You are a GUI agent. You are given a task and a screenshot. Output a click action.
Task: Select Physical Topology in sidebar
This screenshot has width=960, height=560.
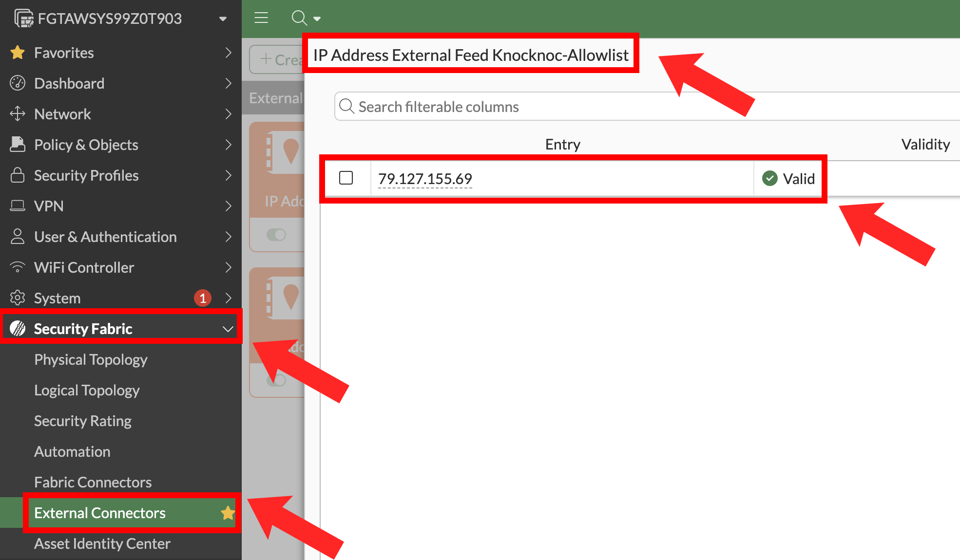click(x=91, y=359)
